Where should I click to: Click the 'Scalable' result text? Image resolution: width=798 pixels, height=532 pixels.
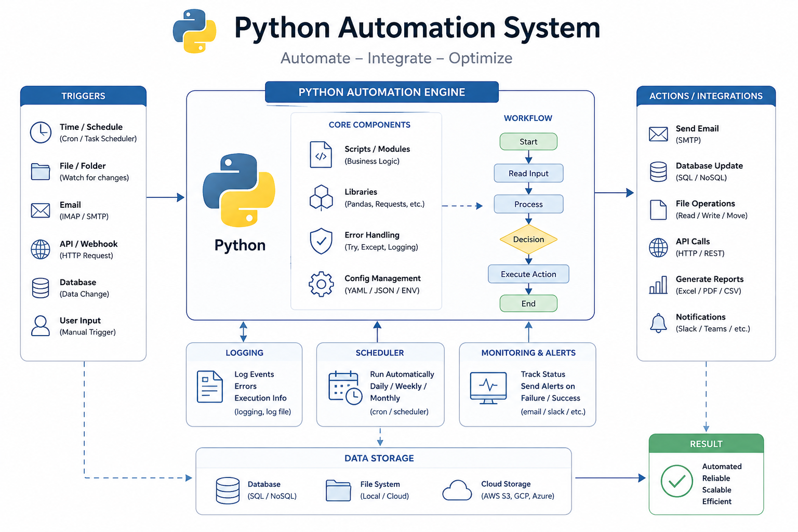(x=716, y=490)
